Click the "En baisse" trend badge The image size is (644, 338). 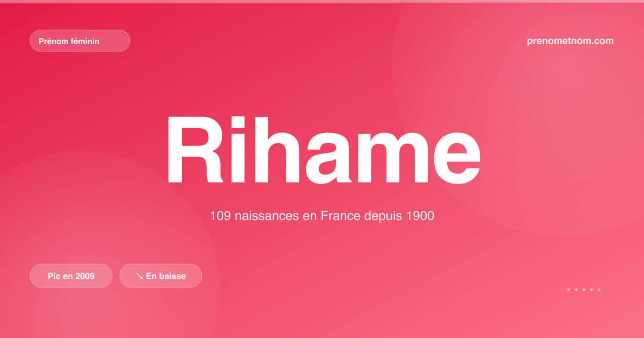pyautogui.click(x=160, y=276)
